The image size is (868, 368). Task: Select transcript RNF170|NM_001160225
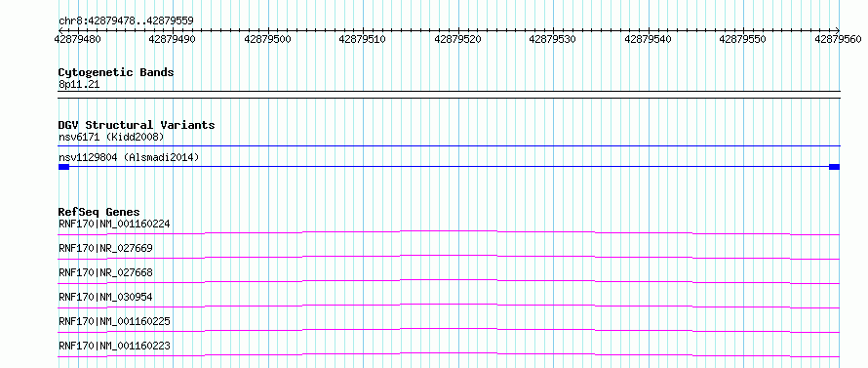click(114, 321)
